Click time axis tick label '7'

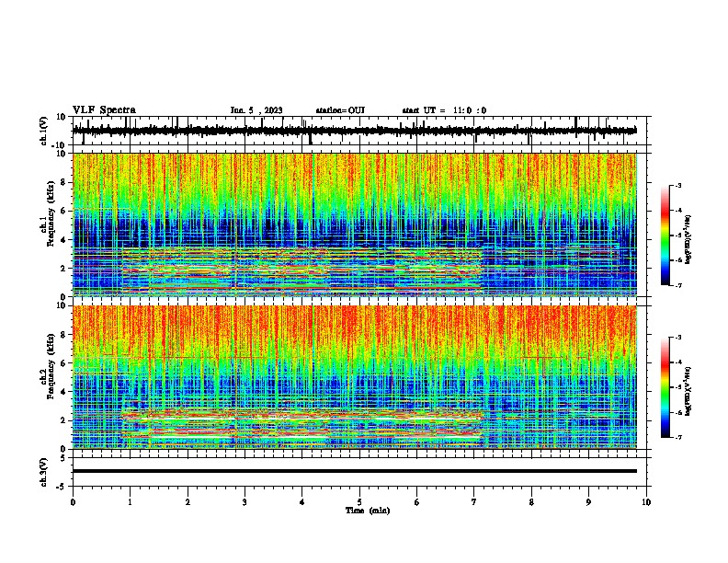pos(474,502)
